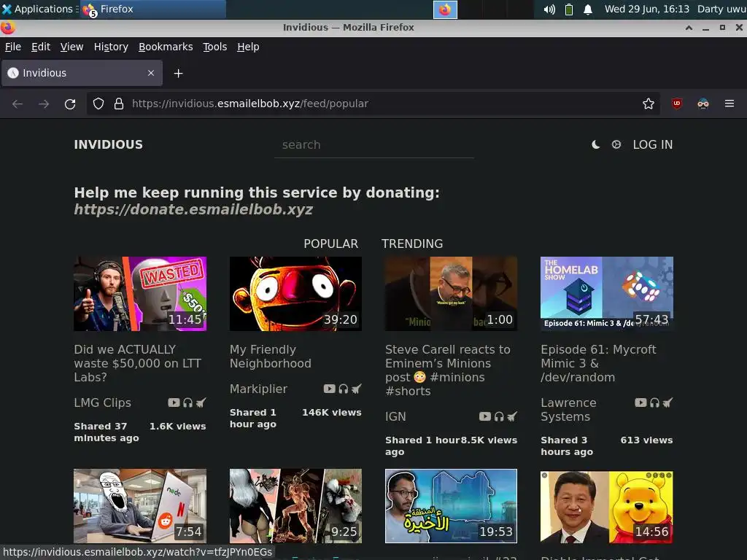
Task: Open the LTT Labs WASTED video thumbnail
Action: (x=140, y=294)
